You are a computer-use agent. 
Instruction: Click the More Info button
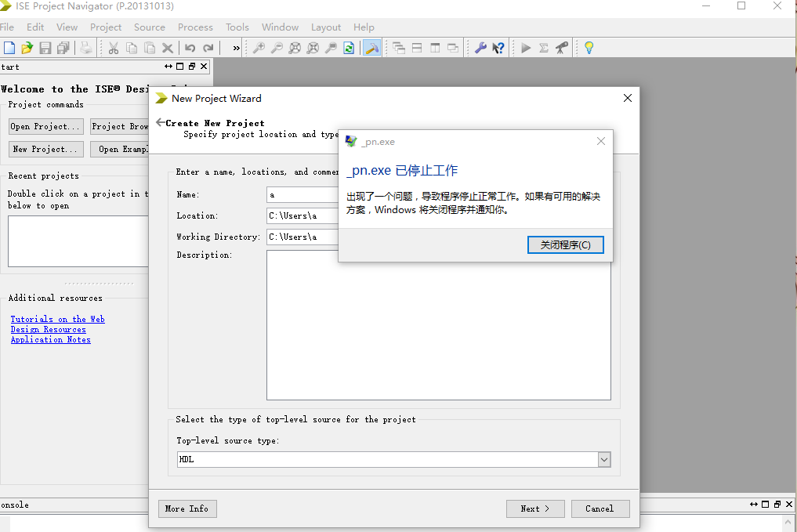click(187, 508)
